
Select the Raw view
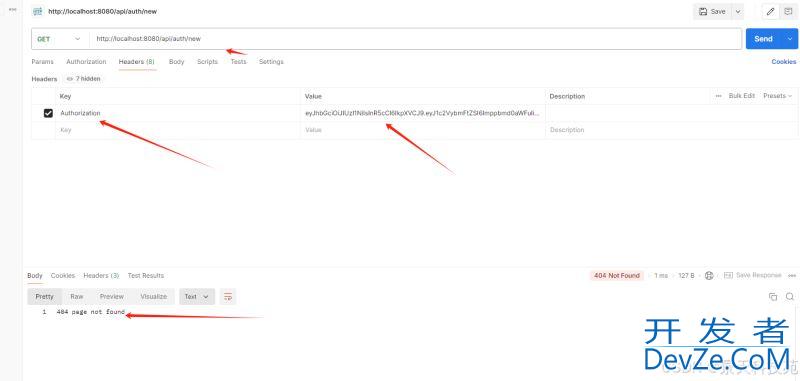(x=77, y=296)
